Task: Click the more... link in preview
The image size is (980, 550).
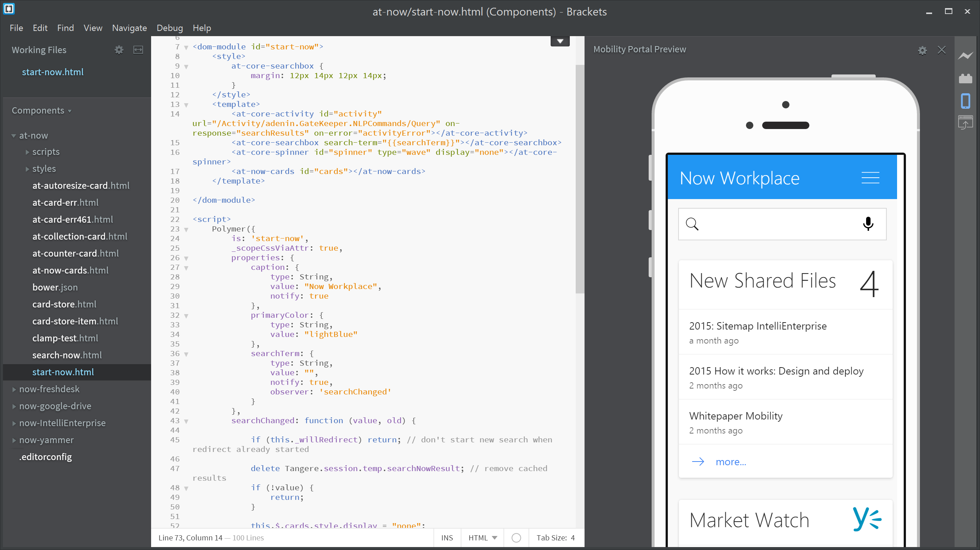Action: tap(730, 462)
